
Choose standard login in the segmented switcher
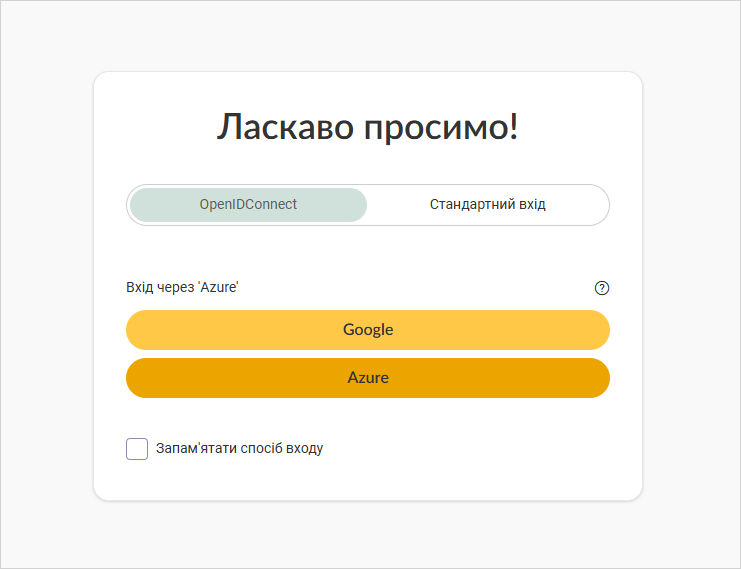click(x=487, y=205)
